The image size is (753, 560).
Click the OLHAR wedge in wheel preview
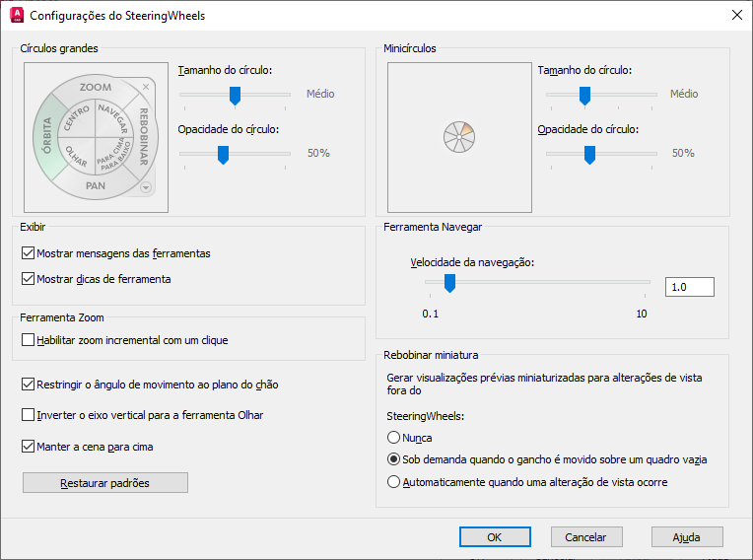77,156
